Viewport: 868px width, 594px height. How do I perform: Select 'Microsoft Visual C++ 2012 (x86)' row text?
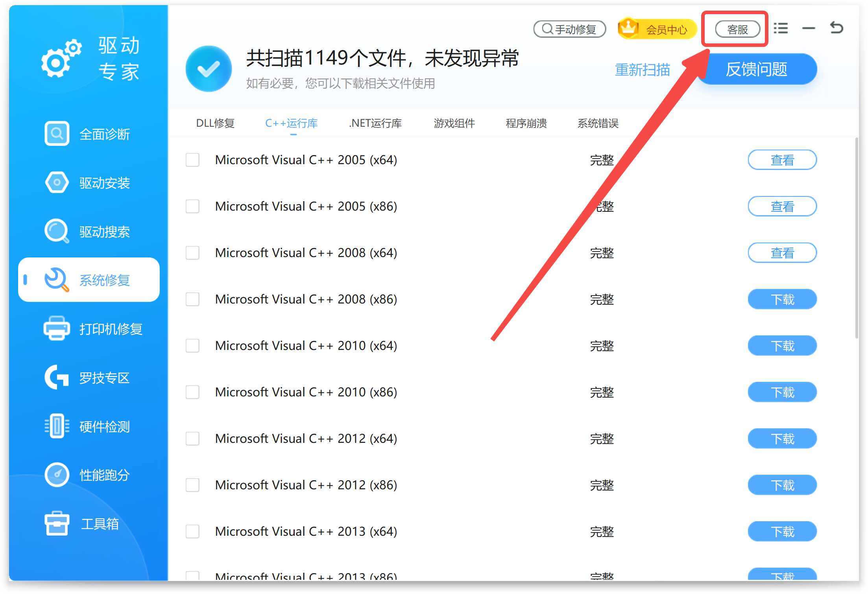tap(306, 485)
